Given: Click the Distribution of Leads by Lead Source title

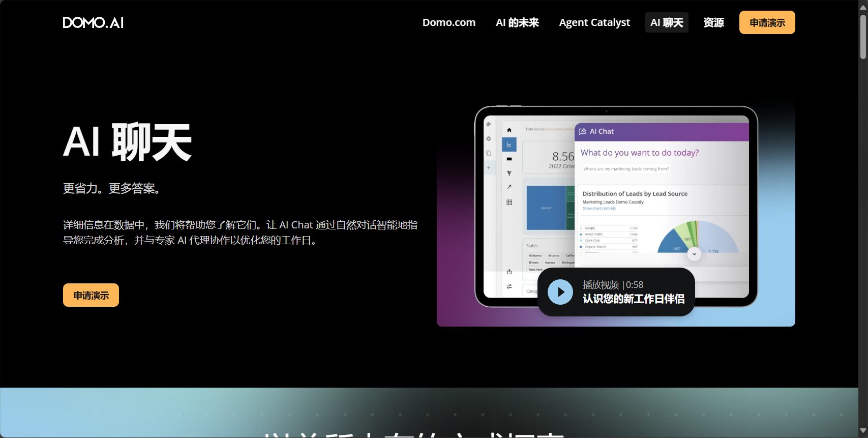Looking at the screenshot, I should tap(635, 194).
